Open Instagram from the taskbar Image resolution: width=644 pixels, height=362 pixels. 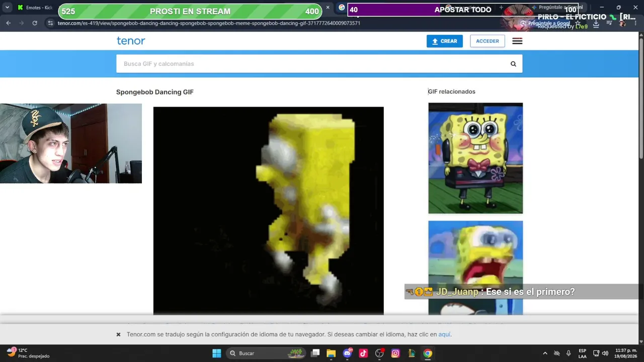pyautogui.click(x=395, y=353)
